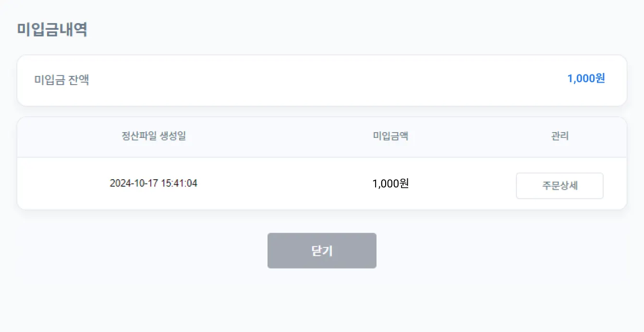Open 주문상세 for the 2024-10-17 entry

(x=559, y=186)
